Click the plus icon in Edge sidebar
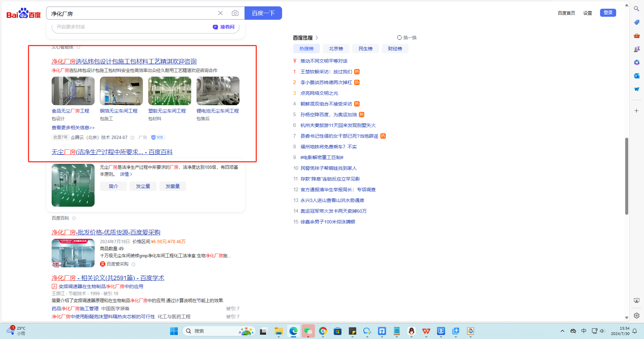Screen dimensions: 644x339 [636, 111]
